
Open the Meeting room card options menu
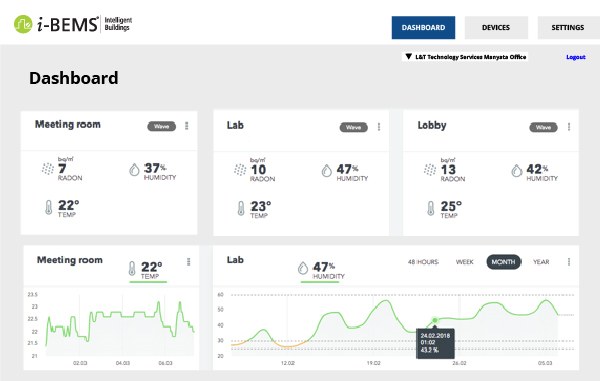point(187,126)
